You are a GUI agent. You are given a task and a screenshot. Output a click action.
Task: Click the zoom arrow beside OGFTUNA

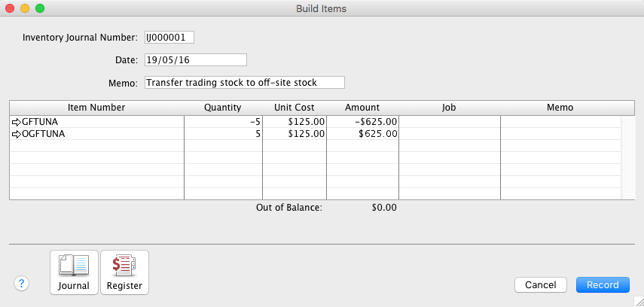pyautogui.click(x=17, y=134)
